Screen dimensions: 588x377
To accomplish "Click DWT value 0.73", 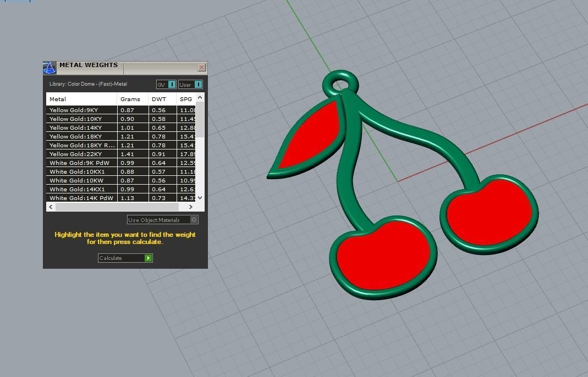I will coord(158,198).
